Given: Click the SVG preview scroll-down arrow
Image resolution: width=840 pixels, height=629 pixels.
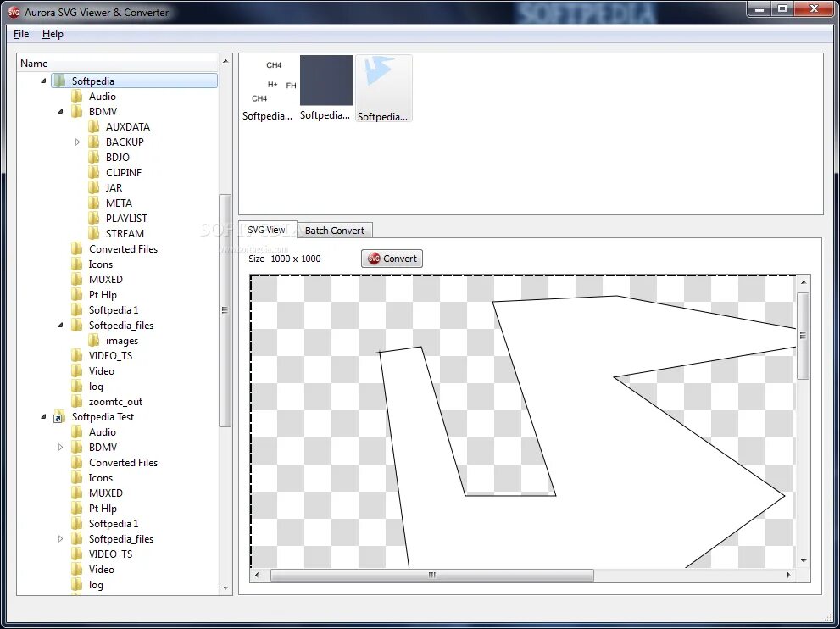Looking at the screenshot, I should (x=803, y=561).
